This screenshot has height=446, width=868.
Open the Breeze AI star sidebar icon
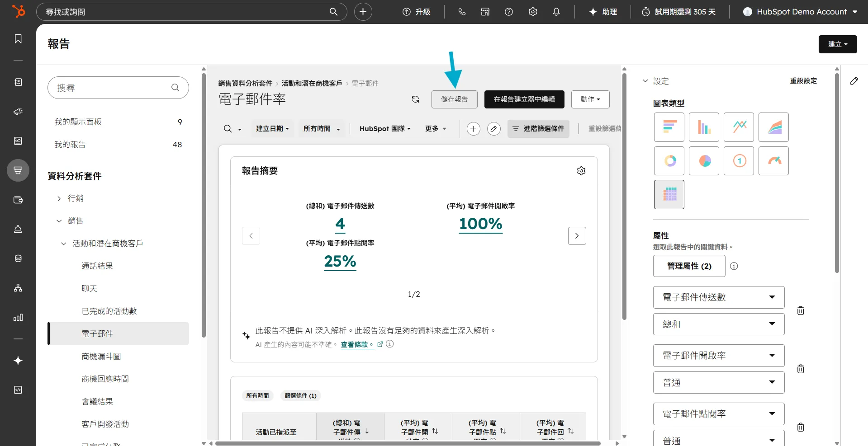click(18, 361)
